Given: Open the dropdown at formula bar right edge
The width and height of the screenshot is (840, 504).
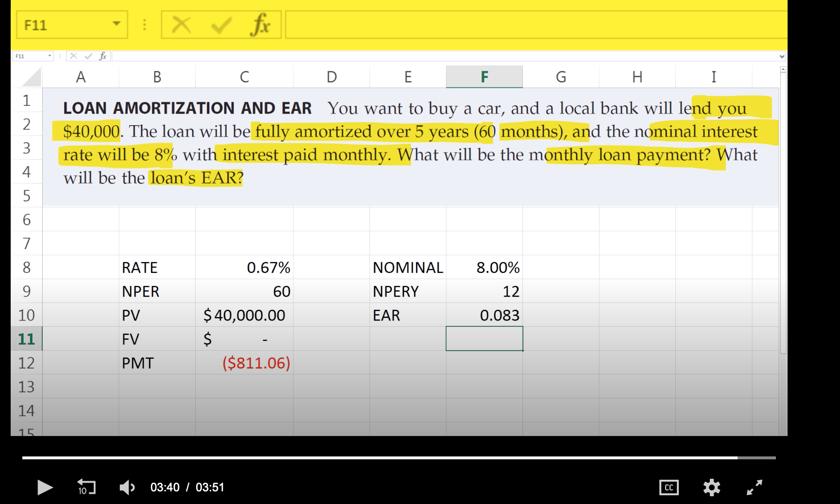Looking at the screenshot, I should point(783,56).
